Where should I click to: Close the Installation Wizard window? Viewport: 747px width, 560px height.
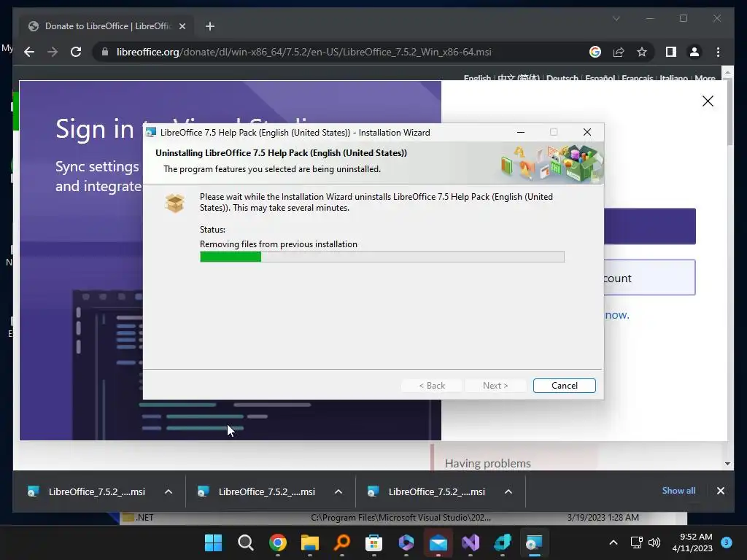point(587,132)
